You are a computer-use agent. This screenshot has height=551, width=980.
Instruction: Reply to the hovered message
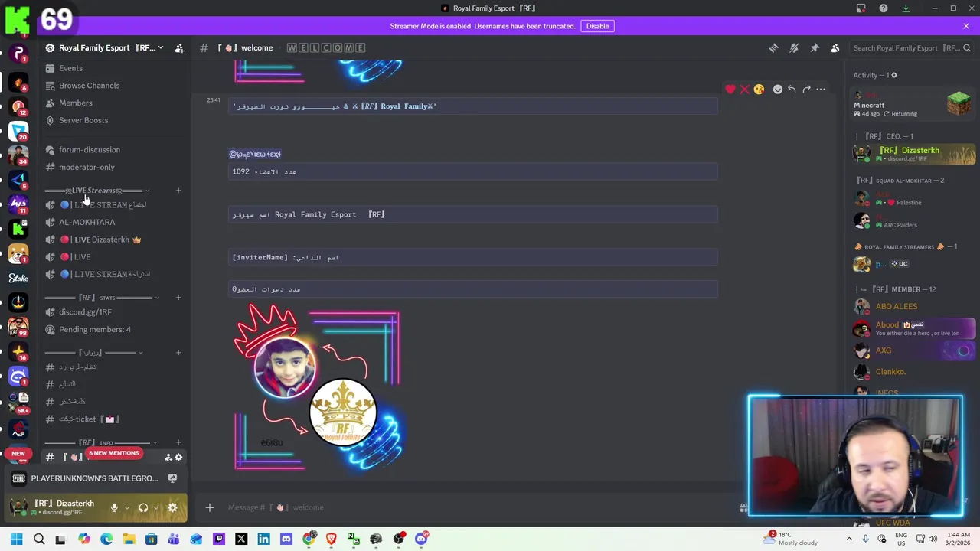pyautogui.click(x=792, y=90)
